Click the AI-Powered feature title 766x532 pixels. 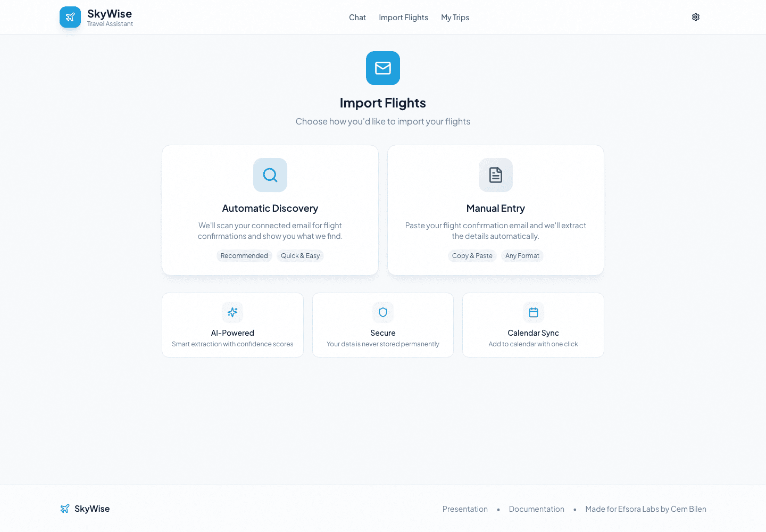pos(232,333)
